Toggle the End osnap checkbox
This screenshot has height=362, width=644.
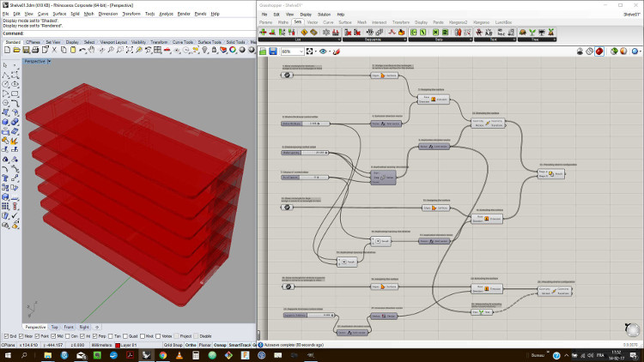point(6,336)
